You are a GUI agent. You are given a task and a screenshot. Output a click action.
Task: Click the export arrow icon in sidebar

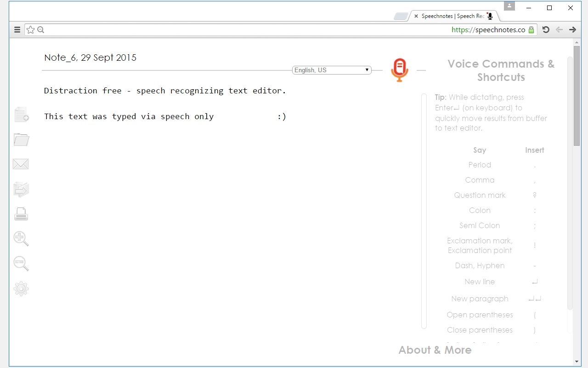[21, 189]
